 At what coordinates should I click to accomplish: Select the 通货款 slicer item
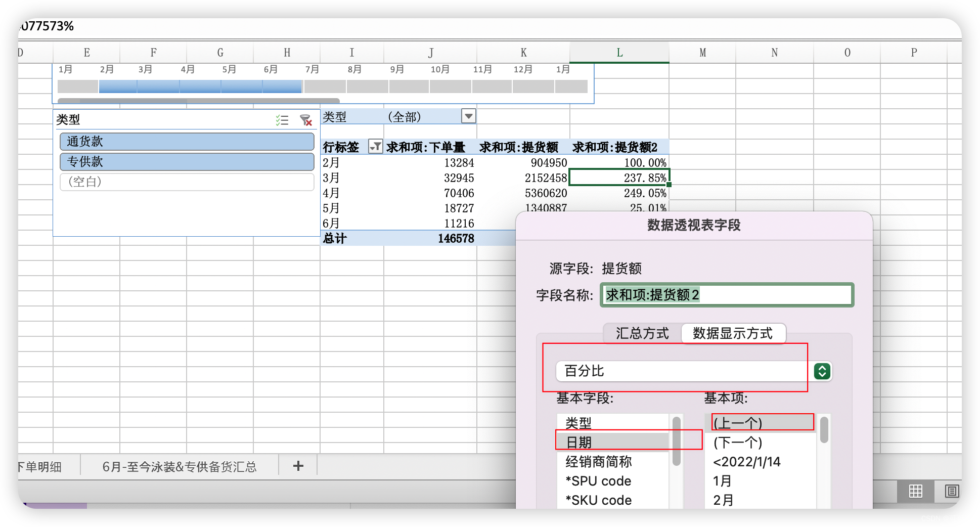[187, 142]
